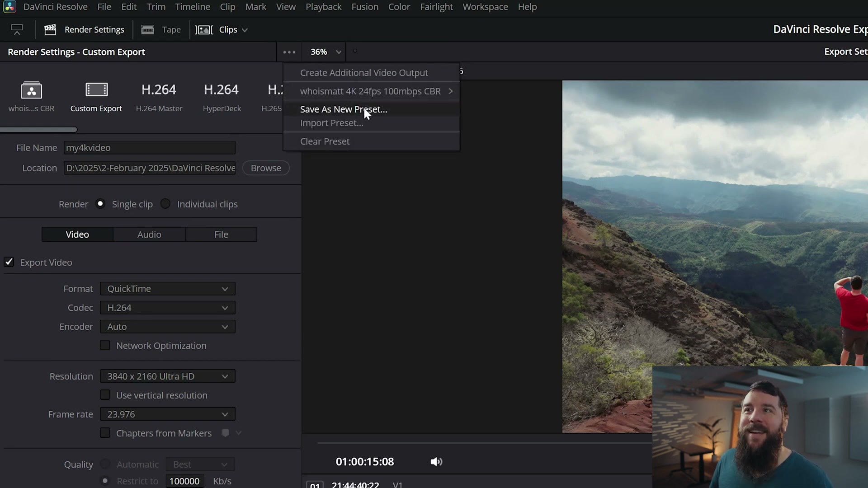The width and height of the screenshot is (868, 488).
Task: Select the whois...s CBR preset icon
Action: coord(31,90)
